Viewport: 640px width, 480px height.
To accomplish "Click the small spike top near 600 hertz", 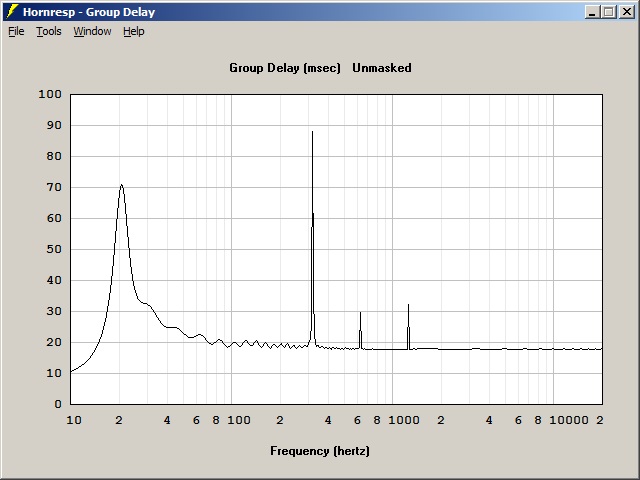I will coord(360,313).
